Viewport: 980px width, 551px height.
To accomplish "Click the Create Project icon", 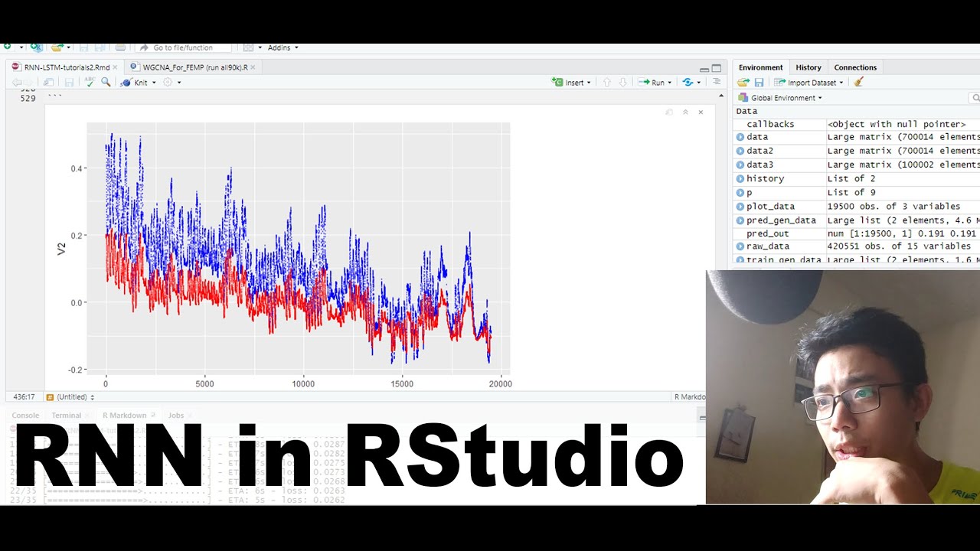I will [35, 47].
